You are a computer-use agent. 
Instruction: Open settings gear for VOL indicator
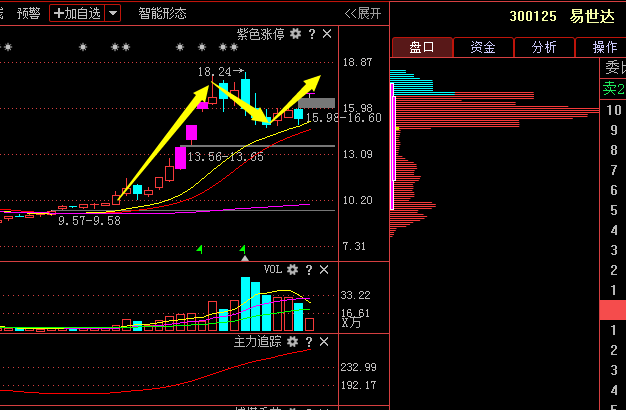(x=293, y=270)
